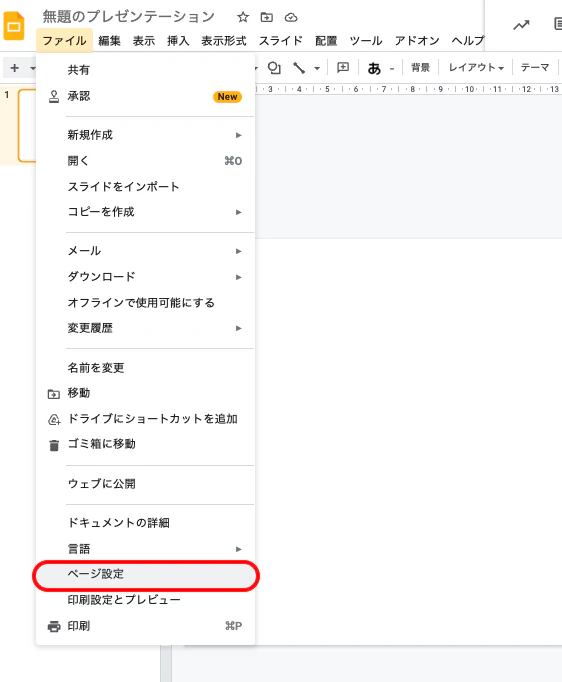The image size is (562, 682).
Task: Star the presentation with the star icon
Action: point(243,17)
